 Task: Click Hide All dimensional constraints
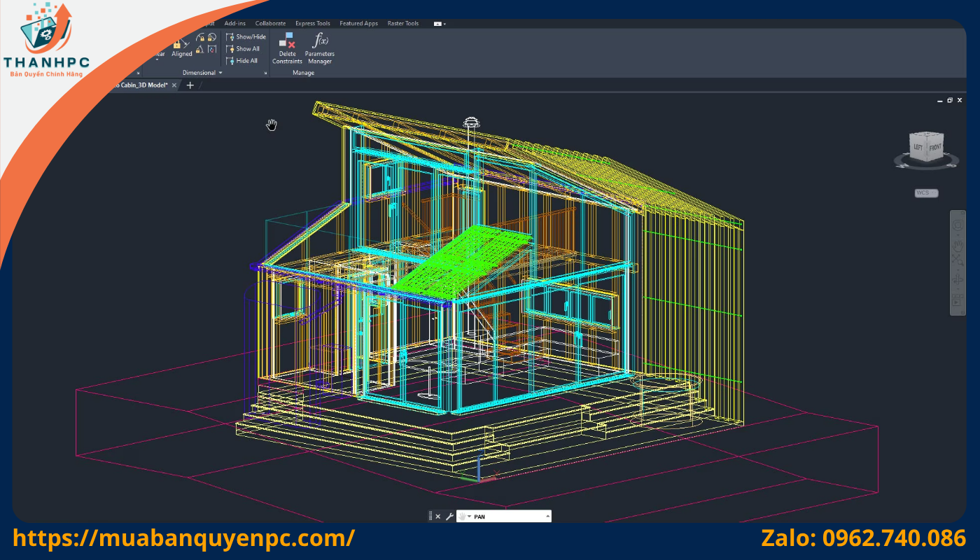click(242, 61)
